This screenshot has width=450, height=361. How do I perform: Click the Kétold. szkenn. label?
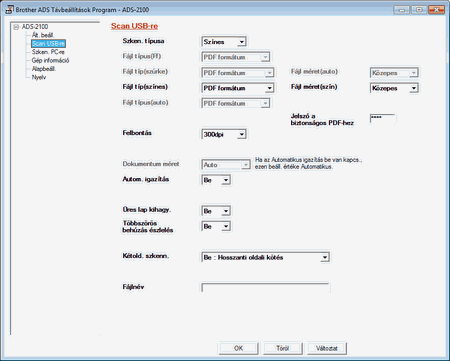146,256
